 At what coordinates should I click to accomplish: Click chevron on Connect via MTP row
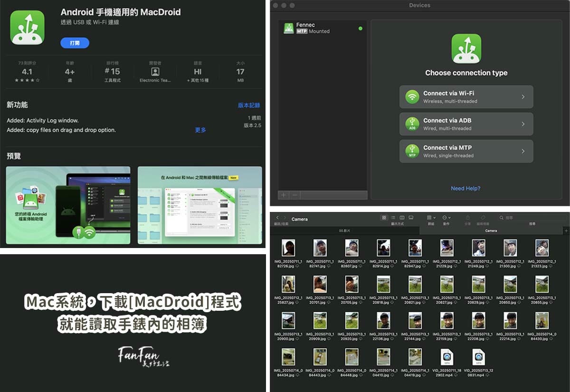(x=523, y=151)
